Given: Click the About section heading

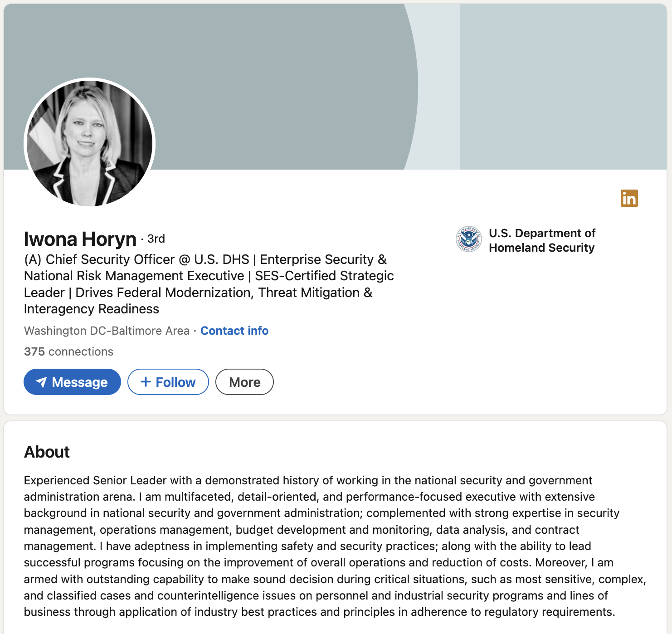Looking at the screenshot, I should tap(47, 452).
